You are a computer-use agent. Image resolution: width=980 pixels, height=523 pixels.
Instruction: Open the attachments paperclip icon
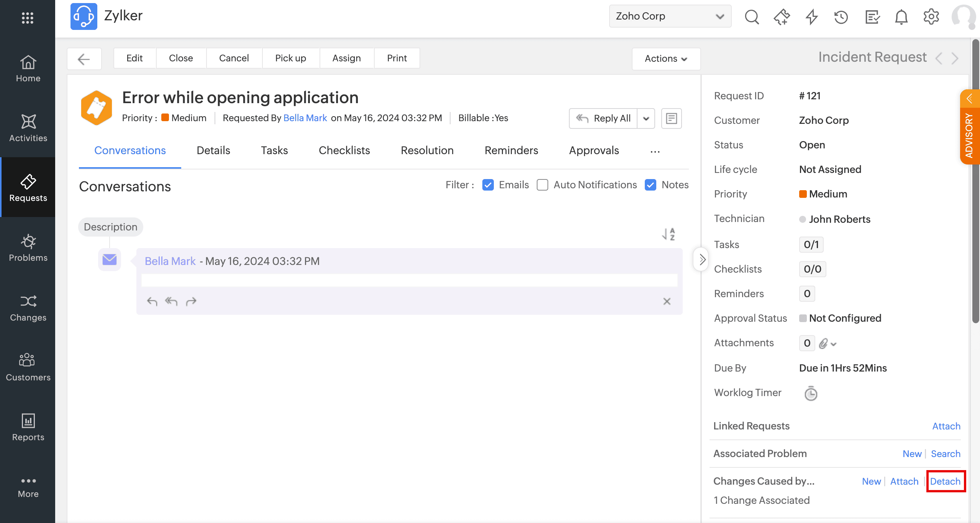tap(823, 343)
